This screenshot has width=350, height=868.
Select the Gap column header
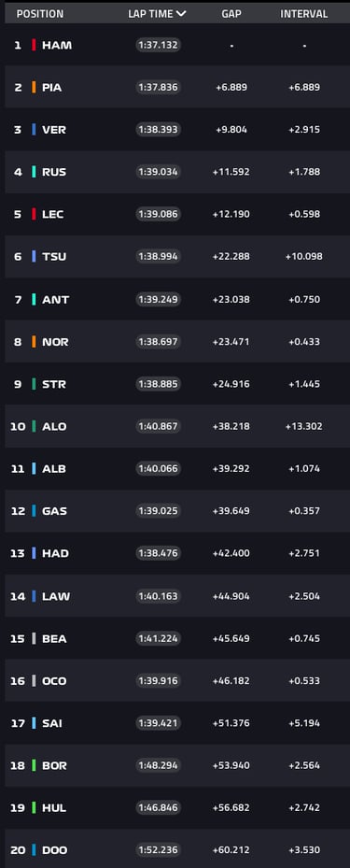(x=231, y=14)
